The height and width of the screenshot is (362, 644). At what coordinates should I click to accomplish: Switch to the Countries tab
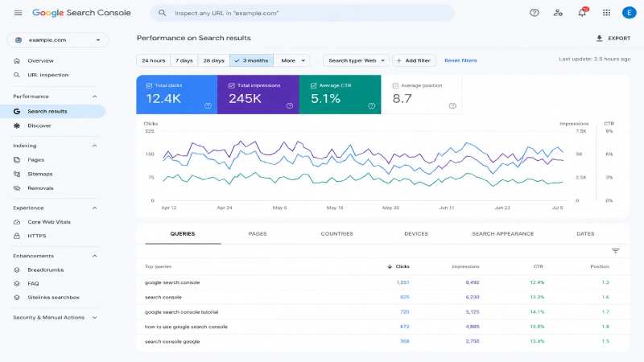coord(336,233)
